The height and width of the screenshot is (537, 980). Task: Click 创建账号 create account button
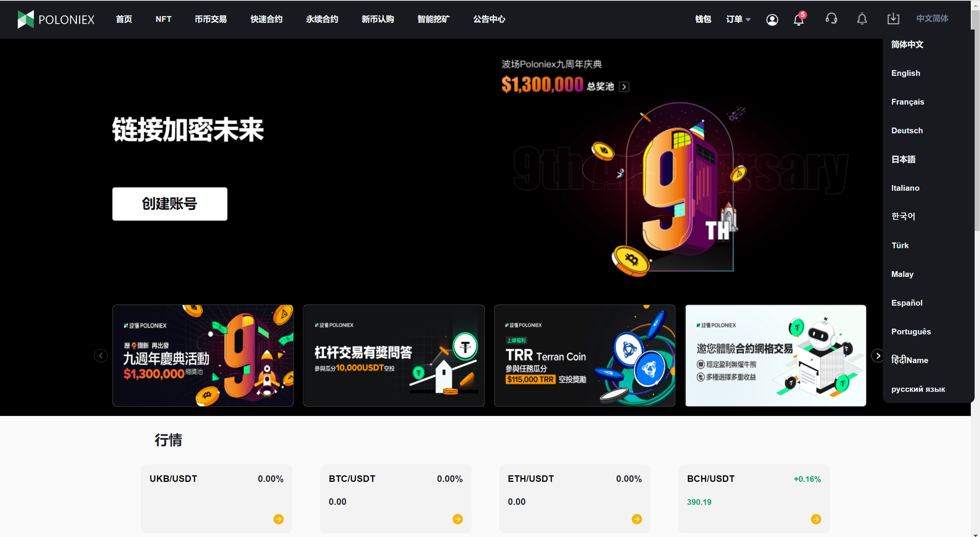pyautogui.click(x=170, y=204)
